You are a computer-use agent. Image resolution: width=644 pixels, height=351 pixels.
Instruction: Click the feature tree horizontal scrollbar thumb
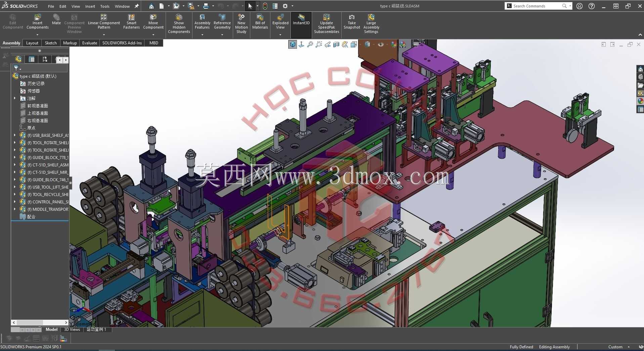coord(29,322)
